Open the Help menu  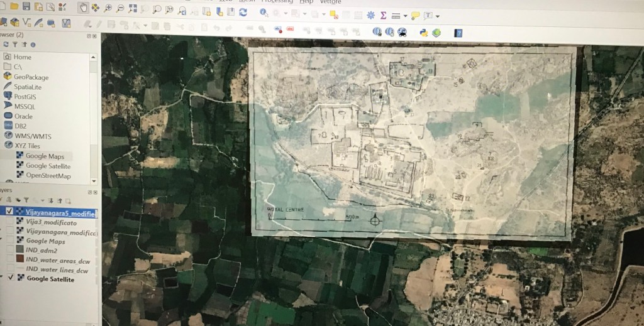pyautogui.click(x=306, y=2)
